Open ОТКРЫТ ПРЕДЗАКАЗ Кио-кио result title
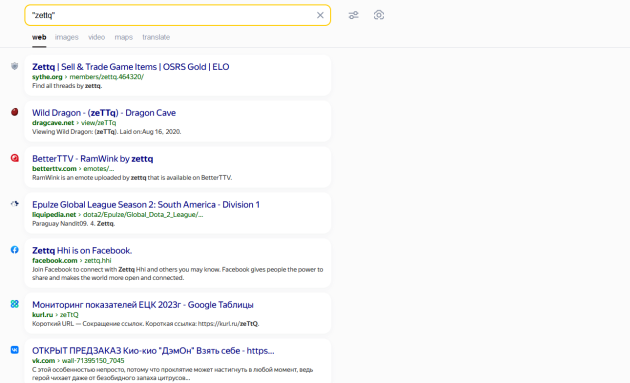The height and width of the screenshot is (383, 630). click(153, 350)
